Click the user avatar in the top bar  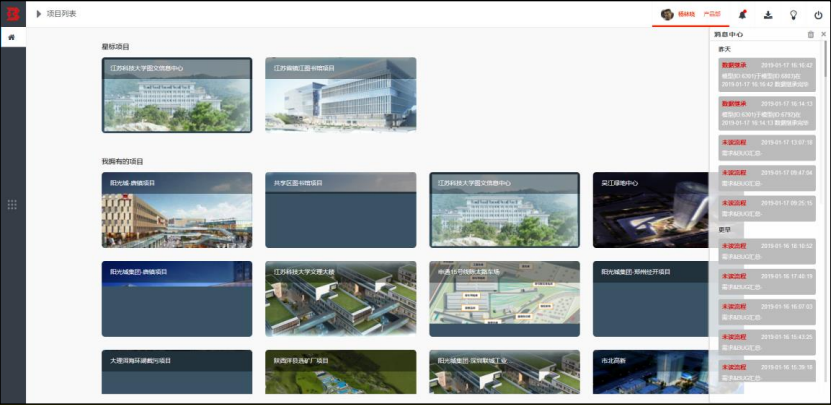coord(667,14)
